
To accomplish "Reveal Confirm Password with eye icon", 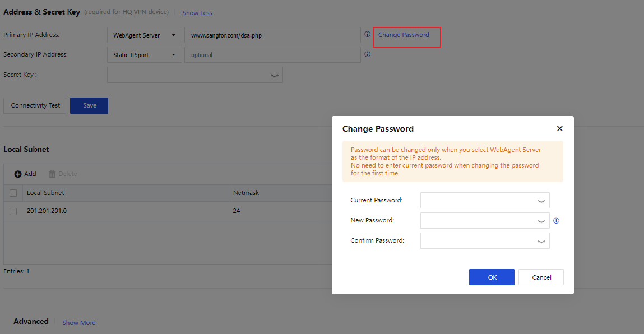I will click(541, 241).
